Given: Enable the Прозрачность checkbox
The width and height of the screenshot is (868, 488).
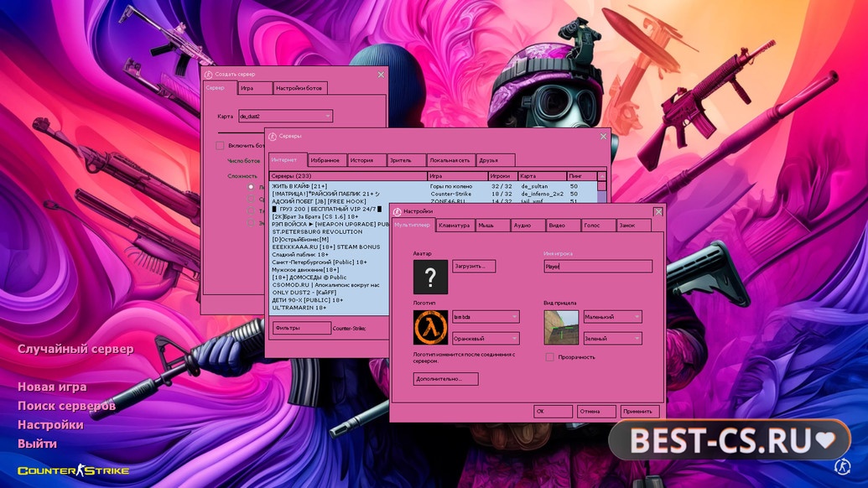Looking at the screenshot, I should coord(549,357).
